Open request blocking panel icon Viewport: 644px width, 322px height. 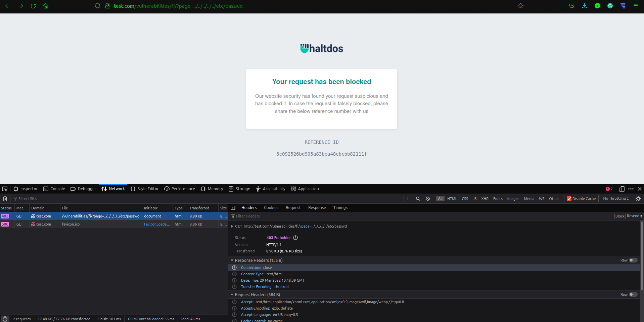[428, 199]
